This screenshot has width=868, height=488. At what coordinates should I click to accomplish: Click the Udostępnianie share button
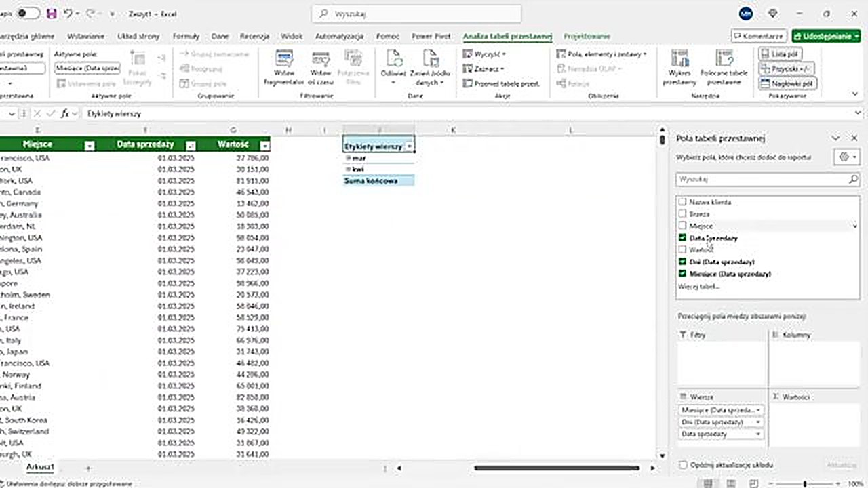(825, 36)
